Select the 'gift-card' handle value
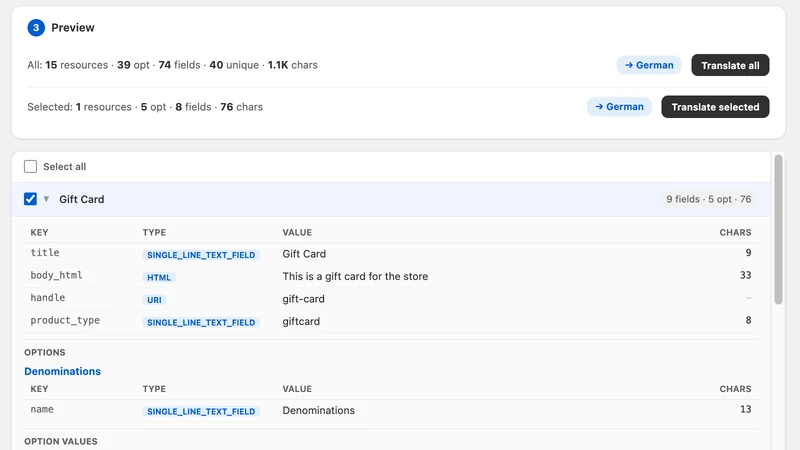 click(x=304, y=299)
